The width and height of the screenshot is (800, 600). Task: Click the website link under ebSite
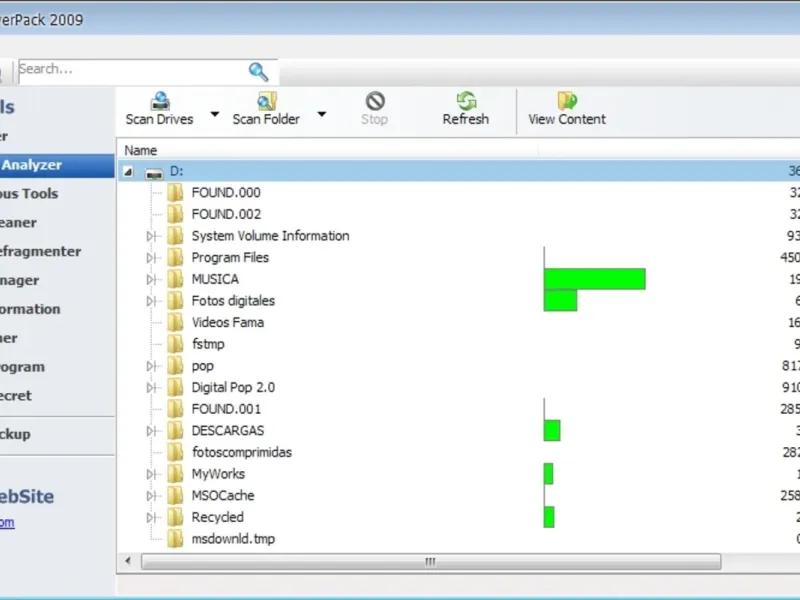pyautogui.click(x=7, y=522)
